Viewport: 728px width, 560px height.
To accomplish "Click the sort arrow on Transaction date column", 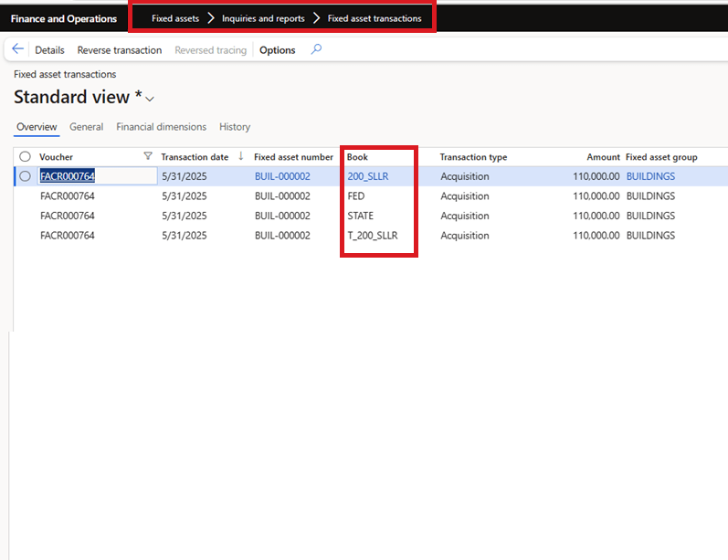I will click(241, 156).
